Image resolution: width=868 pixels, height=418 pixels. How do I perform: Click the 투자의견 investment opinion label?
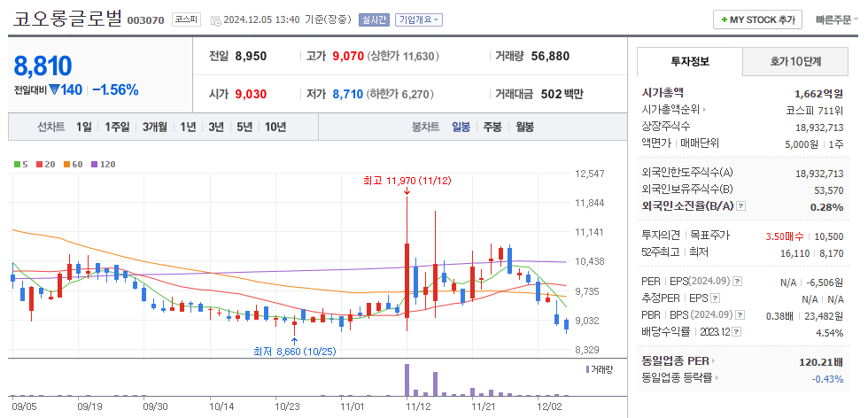[x=661, y=236]
